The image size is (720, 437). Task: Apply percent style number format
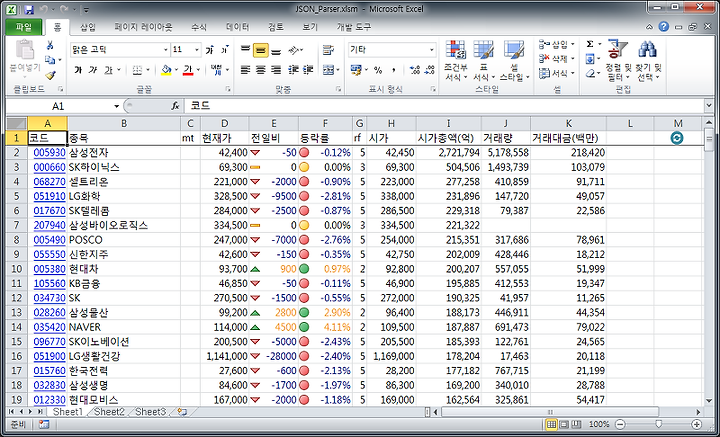click(378, 70)
